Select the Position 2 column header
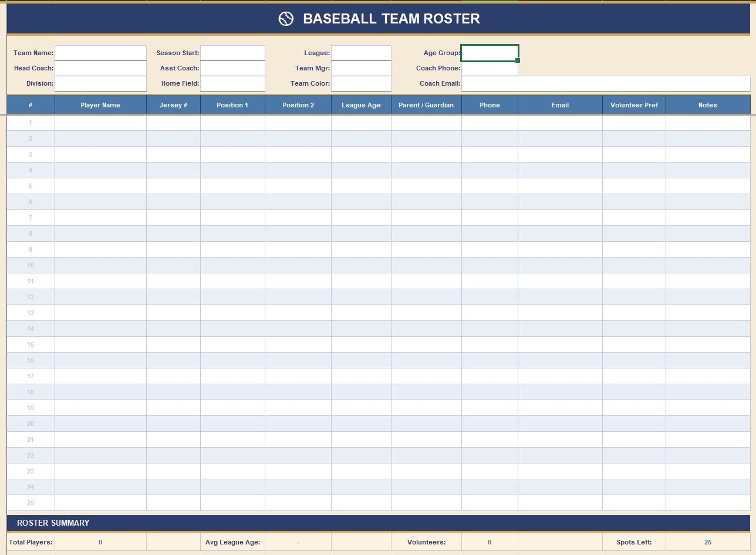Viewport: 756px width, 555px height. click(298, 105)
